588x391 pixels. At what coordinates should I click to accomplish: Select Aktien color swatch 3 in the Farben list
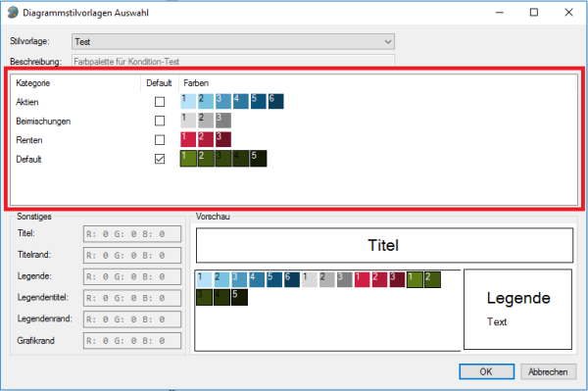[223, 101]
